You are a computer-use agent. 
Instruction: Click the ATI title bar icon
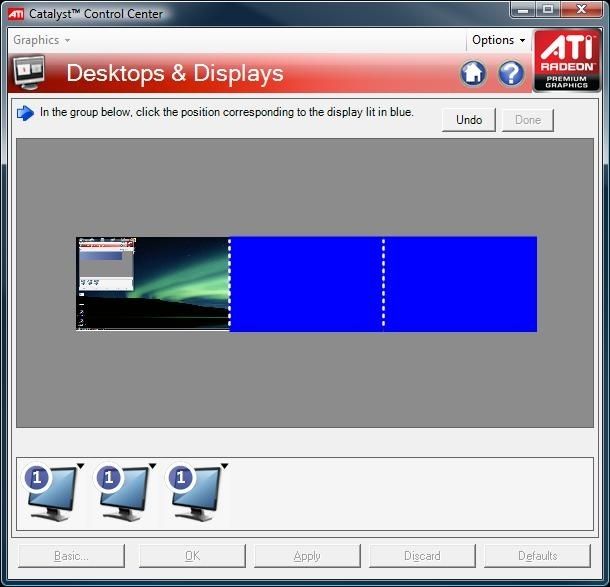coord(16,14)
